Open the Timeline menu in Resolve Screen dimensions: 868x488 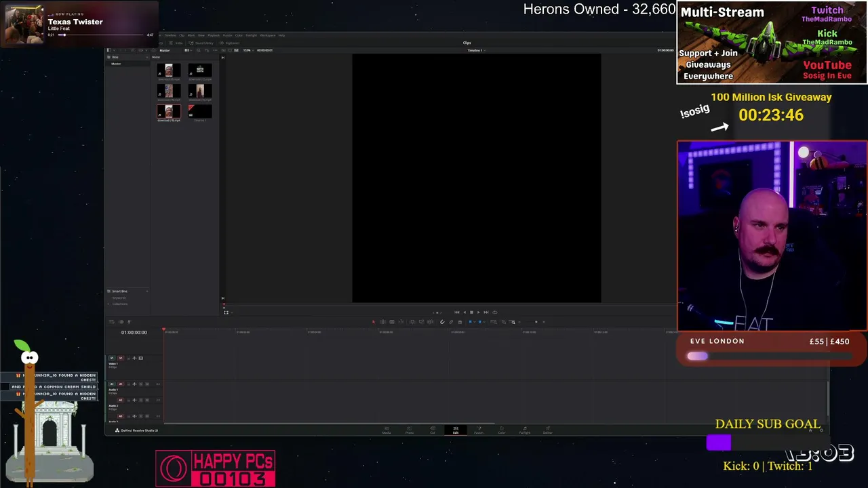click(170, 35)
